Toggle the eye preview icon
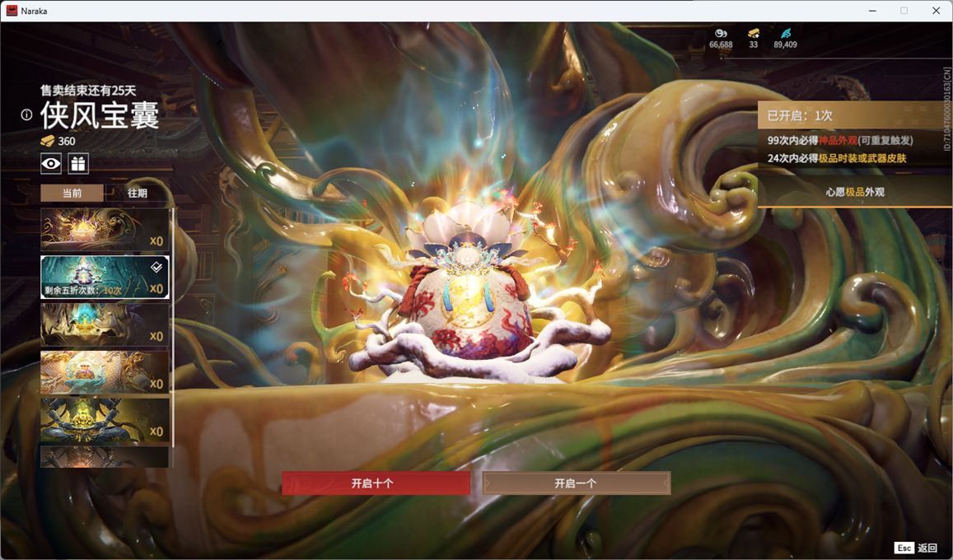 tap(51, 163)
